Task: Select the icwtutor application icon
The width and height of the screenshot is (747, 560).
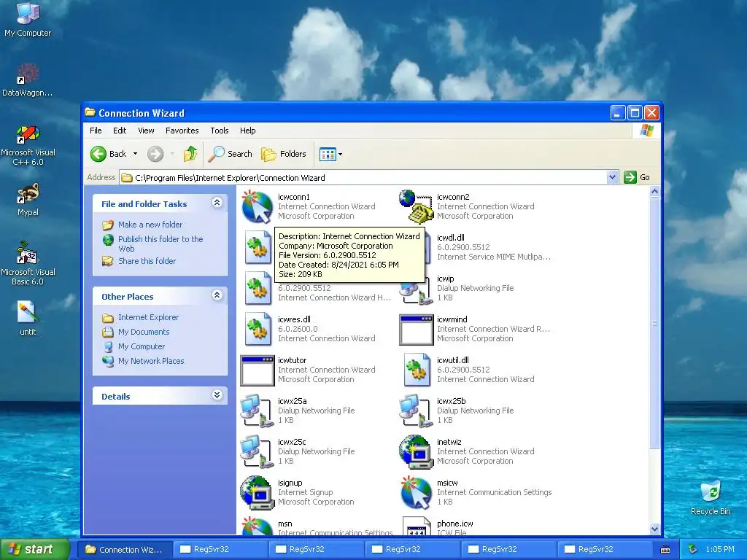Action: click(258, 370)
